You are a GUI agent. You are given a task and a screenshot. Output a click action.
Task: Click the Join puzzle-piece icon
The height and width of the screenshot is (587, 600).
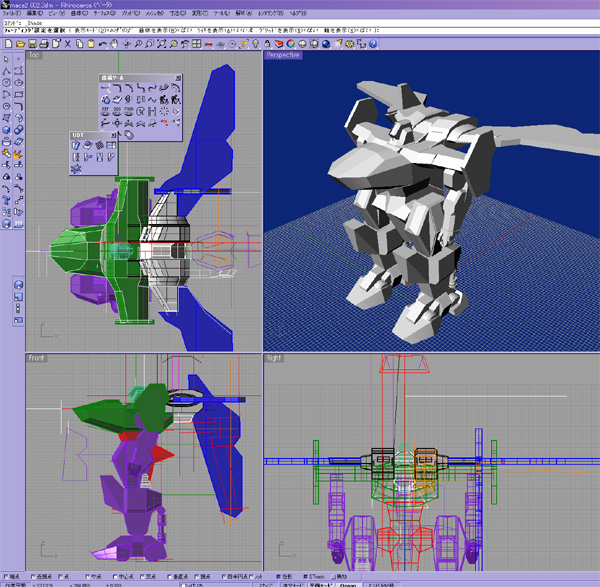pos(7,153)
